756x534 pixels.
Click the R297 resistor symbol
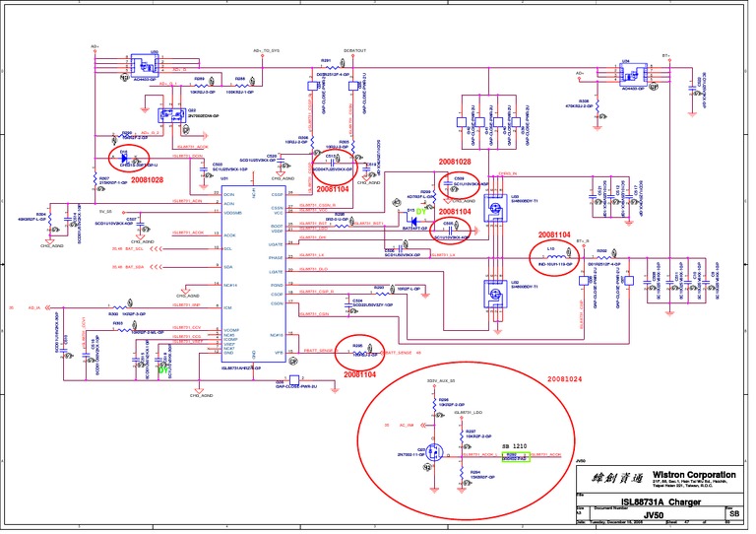click(x=462, y=435)
